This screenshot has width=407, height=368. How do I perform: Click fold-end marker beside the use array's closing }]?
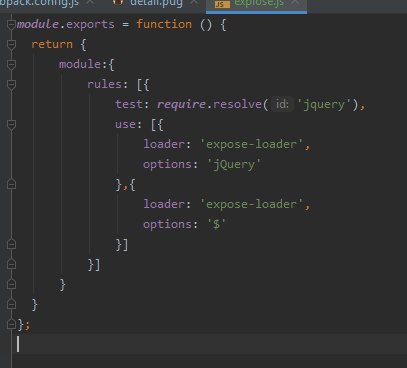tap(11, 244)
